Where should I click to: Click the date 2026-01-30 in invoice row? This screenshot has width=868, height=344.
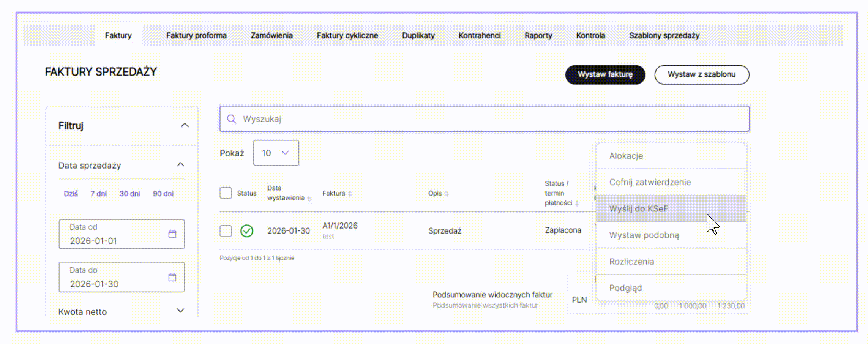click(x=289, y=231)
